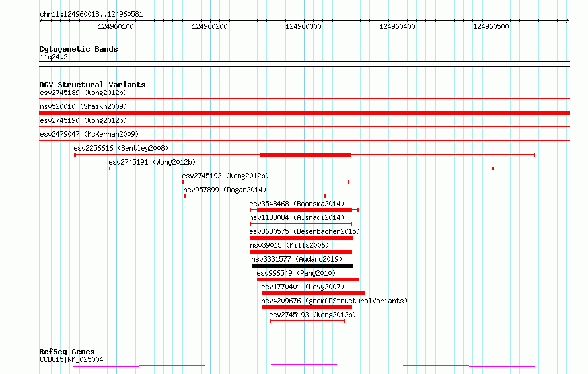Open the nsv957899 (Dogan2014) label
588x374 pixels.
click(x=225, y=190)
